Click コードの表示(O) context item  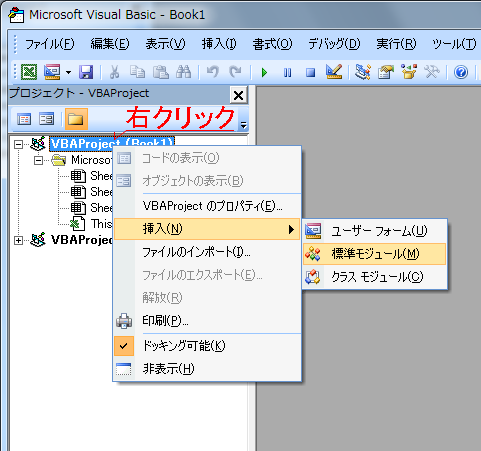tap(207, 158)
